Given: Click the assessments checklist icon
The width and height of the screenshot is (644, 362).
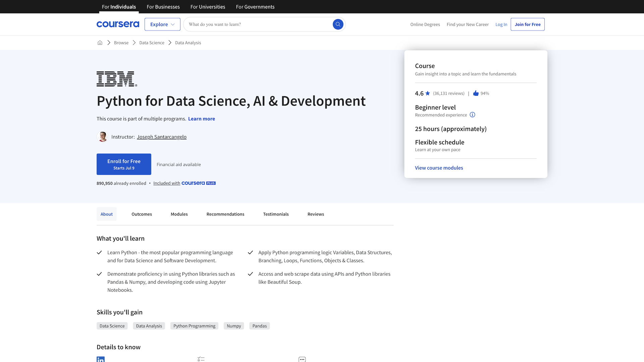Looking at the screenshot, I should (x=201, y=359).
